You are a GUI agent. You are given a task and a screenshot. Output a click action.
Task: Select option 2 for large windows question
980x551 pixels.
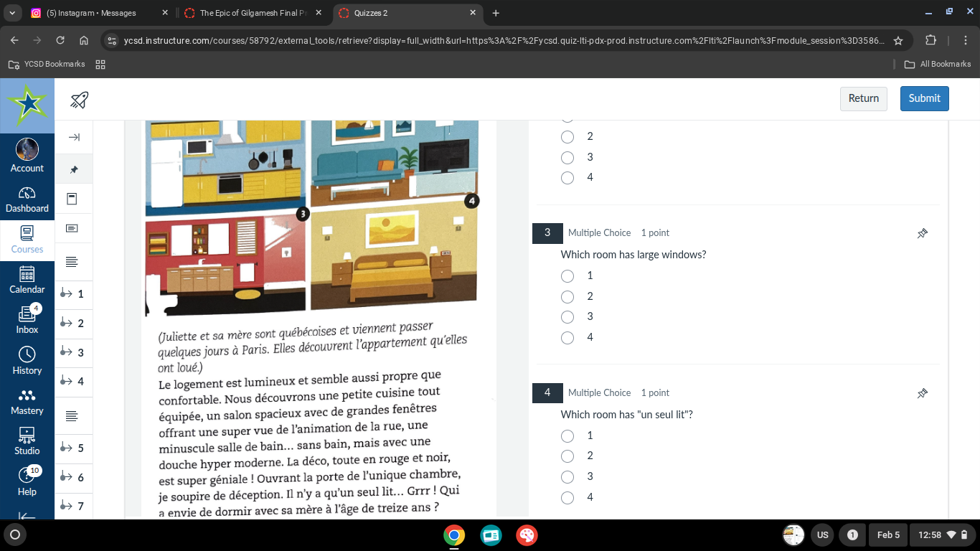567,296
